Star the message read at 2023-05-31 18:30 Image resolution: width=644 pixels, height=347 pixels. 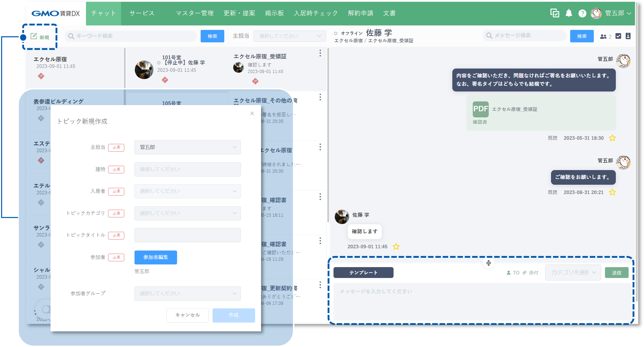click(613, 138)
